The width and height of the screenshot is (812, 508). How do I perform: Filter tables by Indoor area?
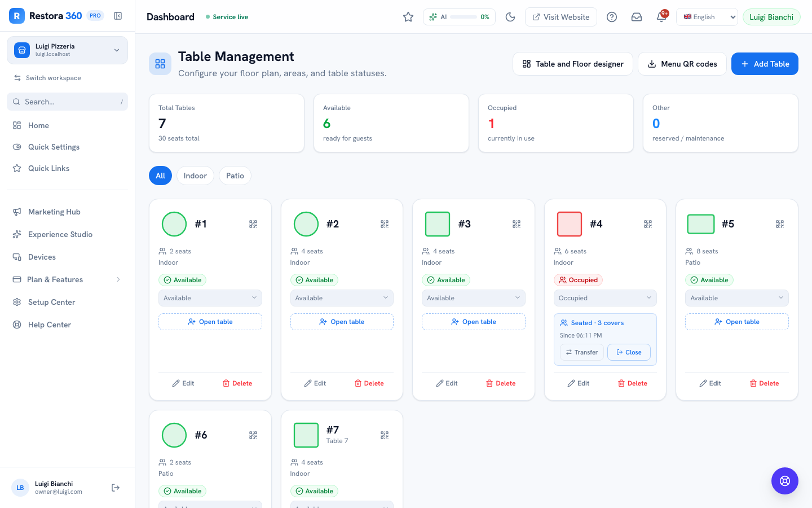pos(195,176)
